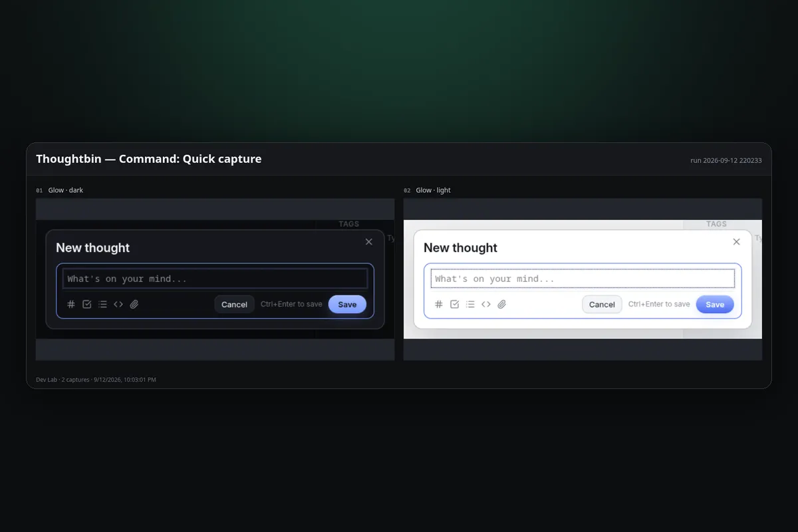Insert tag with hash icon in dark capture
This screenshot has height=532, width=798.
point(71,304)
